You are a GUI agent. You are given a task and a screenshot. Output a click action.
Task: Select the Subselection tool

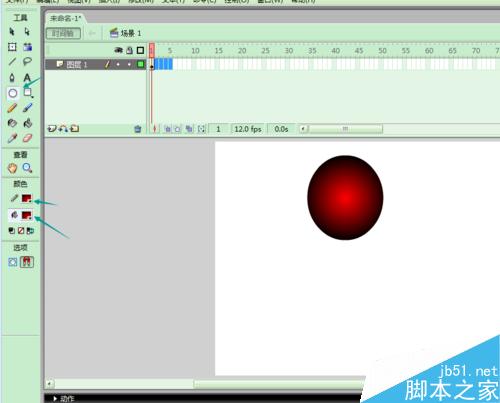pos(27,32)
